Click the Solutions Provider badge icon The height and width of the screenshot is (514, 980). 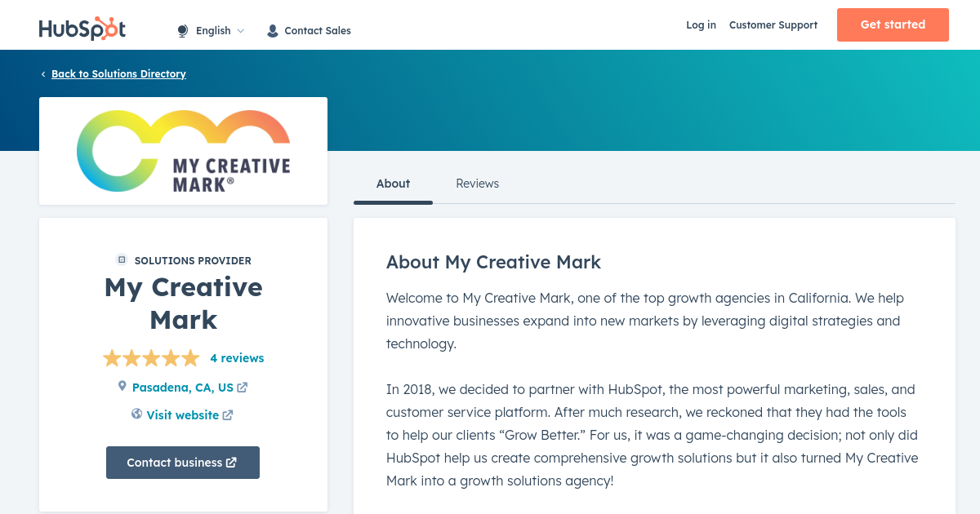122,260
